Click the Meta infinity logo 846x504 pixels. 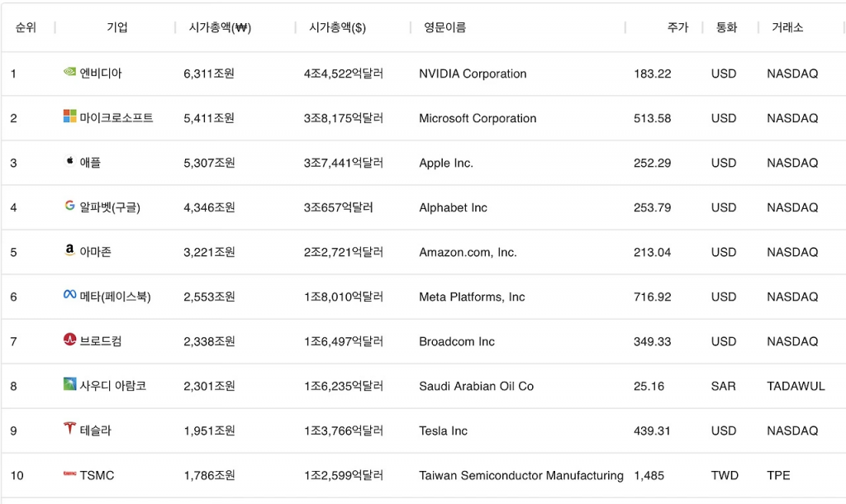click(69, 295)
